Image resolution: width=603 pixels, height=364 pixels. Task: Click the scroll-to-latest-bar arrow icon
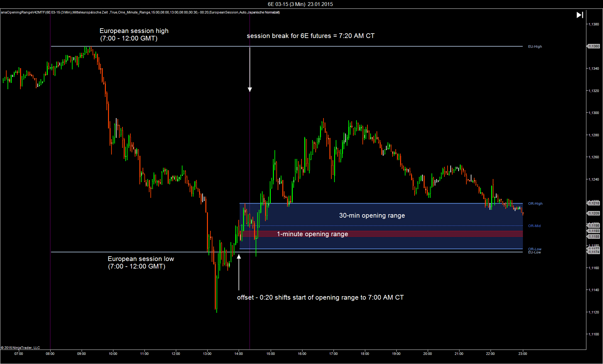(x=580, y=15)
